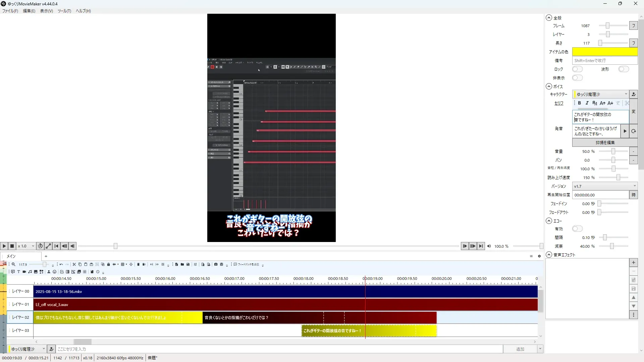Toggle the 波形 (waveform) switch
The width and height of the screenshot is (644, 362).
coord(624,69)
